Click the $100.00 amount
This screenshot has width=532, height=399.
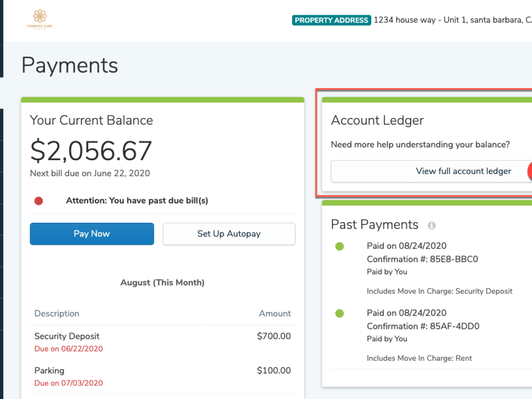point(274,370)
